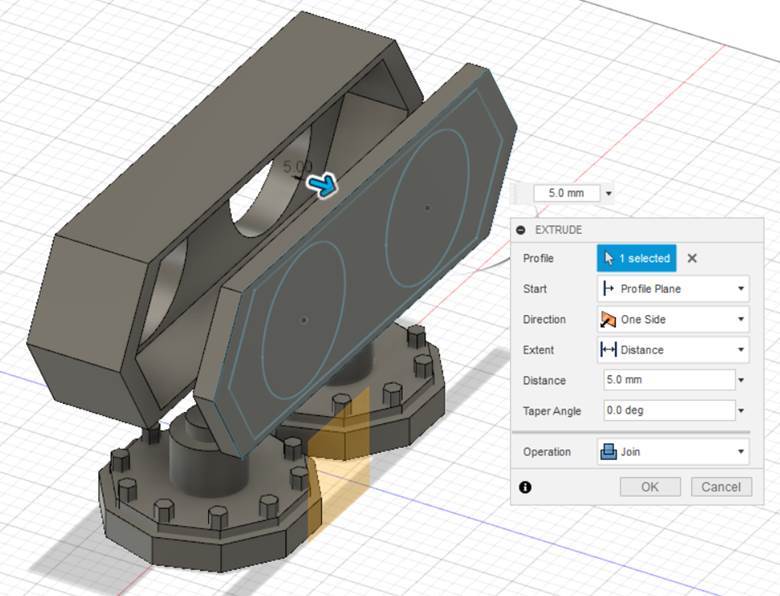Click the Distance input field in dialog
This screenshot has width=780, height=596.
point(669,380)
